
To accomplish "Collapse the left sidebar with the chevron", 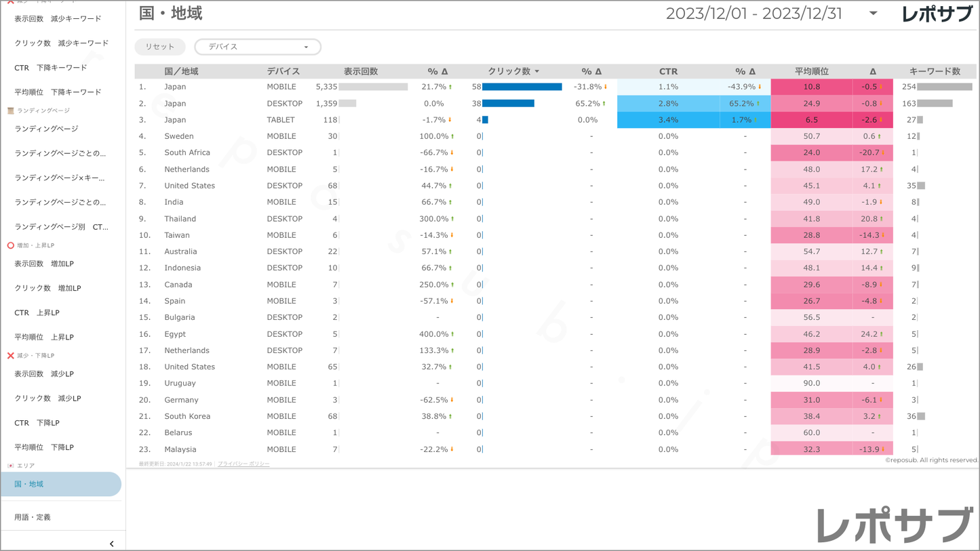I will click(112, 544).
